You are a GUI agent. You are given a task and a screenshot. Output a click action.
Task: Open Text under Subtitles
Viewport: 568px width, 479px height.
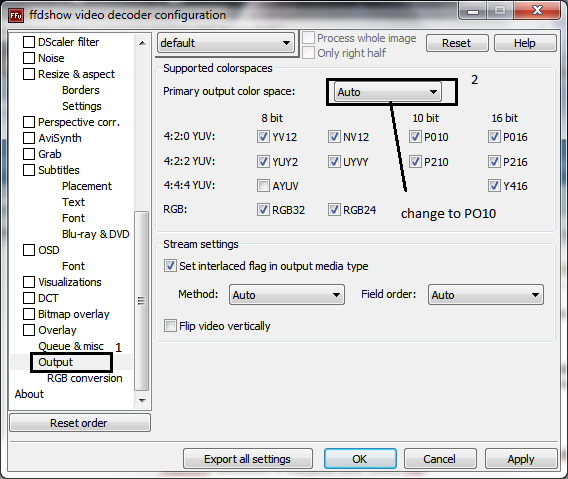74,202
